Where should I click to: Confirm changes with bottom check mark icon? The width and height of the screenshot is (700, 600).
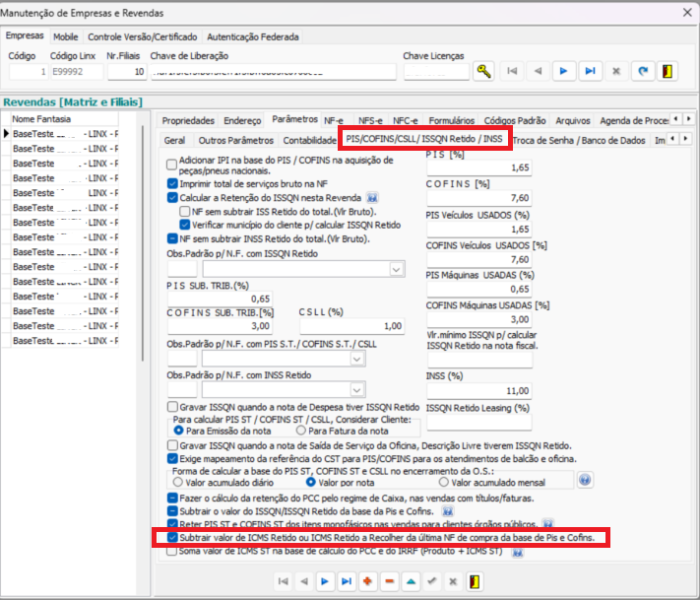click(x=431, y=581)
